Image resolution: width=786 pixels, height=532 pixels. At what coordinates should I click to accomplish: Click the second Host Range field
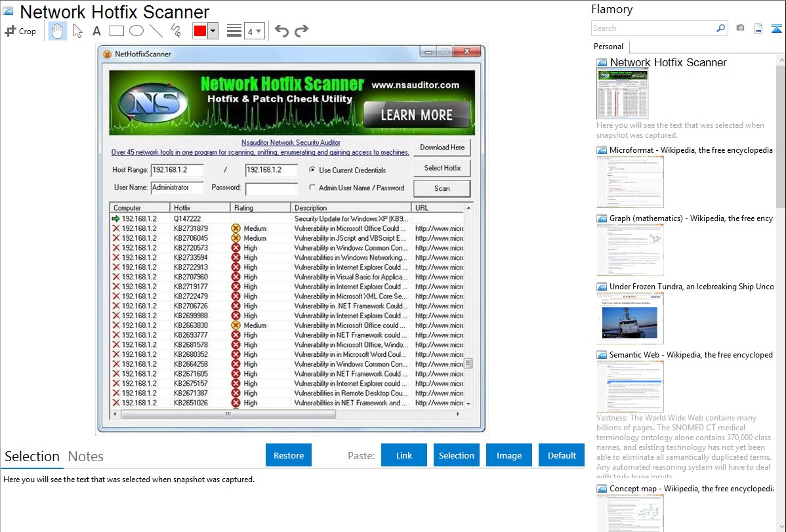pos(271,170)
